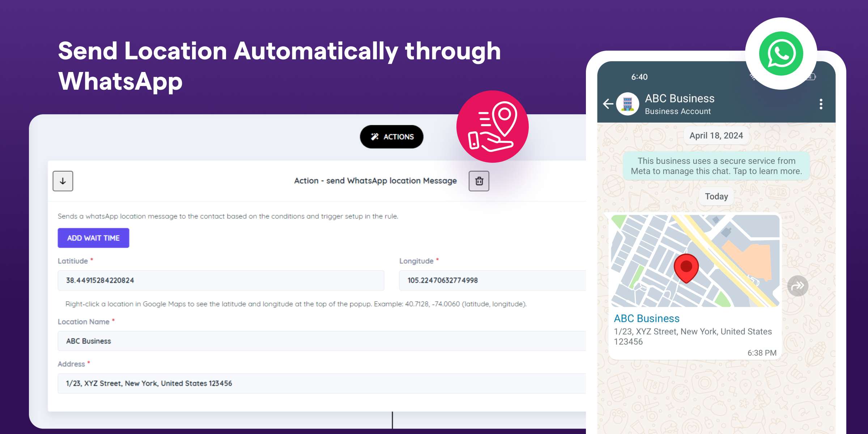The height and width of the screenshot is (434, 868).
Task: Click the ACTIONS button with magic wand icon
Action: (x=392, y=136)
